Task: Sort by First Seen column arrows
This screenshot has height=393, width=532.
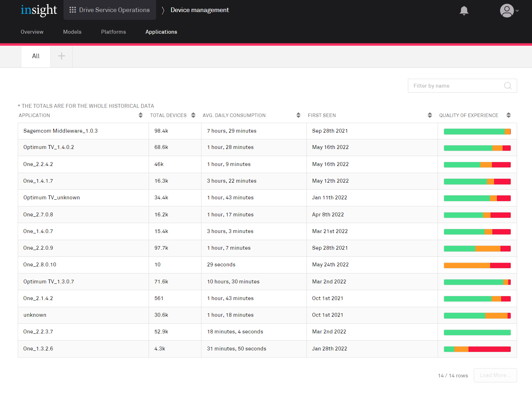Action: coord(430,115)
